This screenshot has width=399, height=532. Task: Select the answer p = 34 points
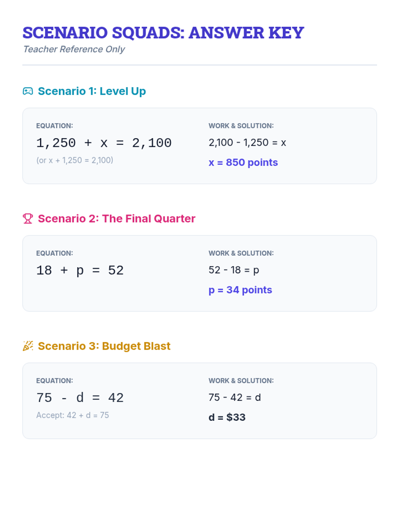pos(240,290)
